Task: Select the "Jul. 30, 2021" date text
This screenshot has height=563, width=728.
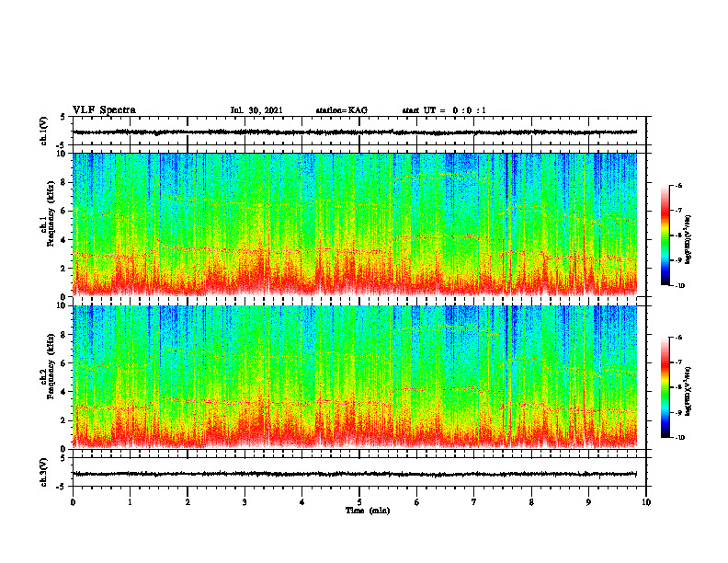Action: [x=256, y=110]
